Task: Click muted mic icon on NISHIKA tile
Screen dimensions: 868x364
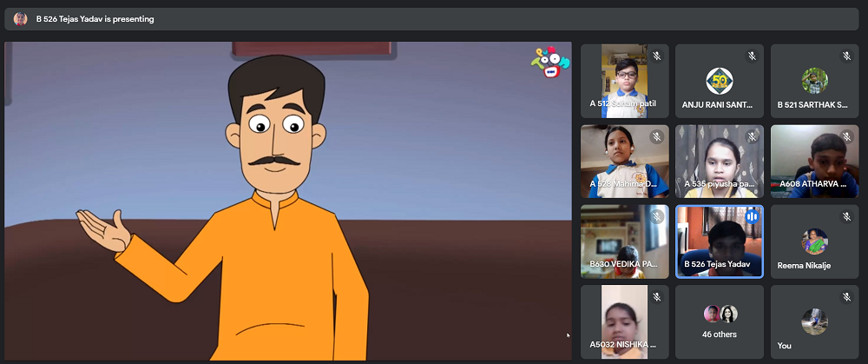Action: coord(657,297)
